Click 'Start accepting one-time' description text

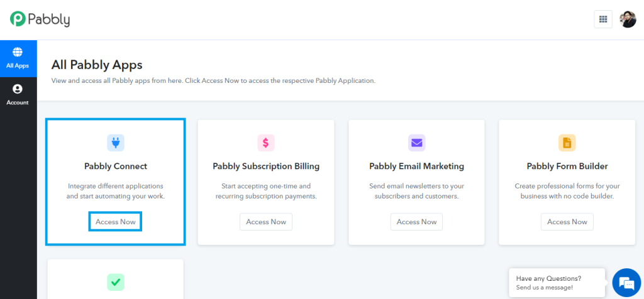pos(266,191)
